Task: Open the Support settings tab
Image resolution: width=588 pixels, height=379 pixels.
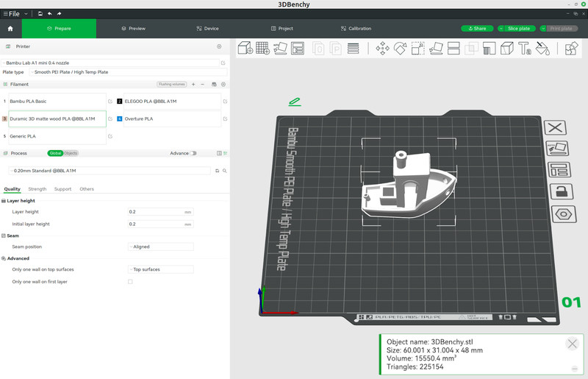Action: pyautogui.click(x=62, y=189)
